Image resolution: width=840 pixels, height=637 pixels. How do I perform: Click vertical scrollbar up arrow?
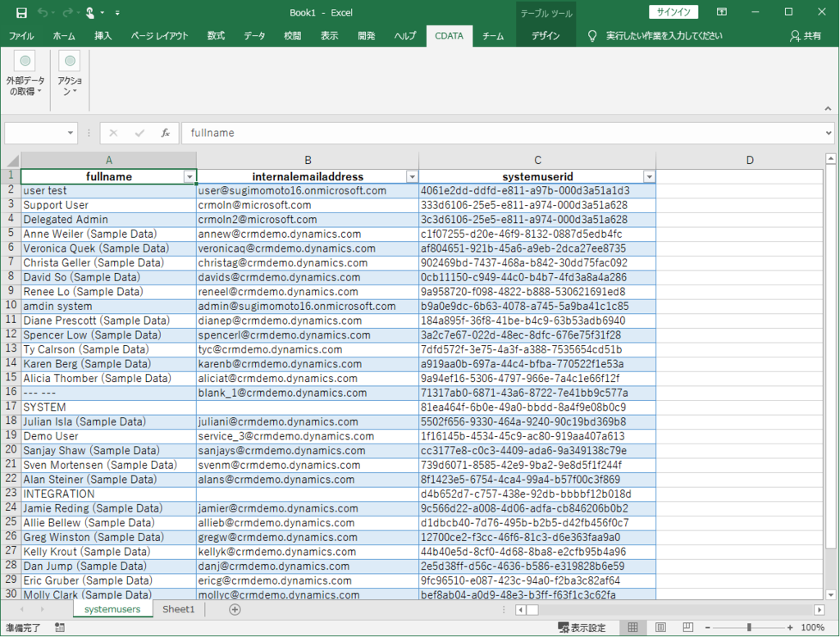click(x=830, y=158)
